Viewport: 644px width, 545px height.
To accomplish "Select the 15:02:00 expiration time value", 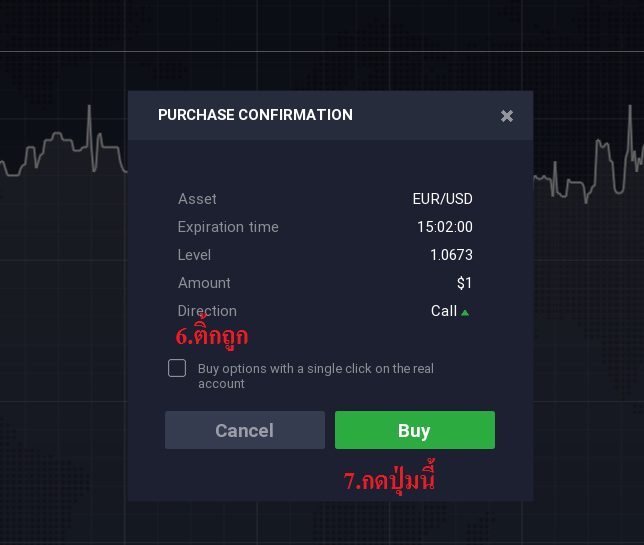I will coord(445,227).
